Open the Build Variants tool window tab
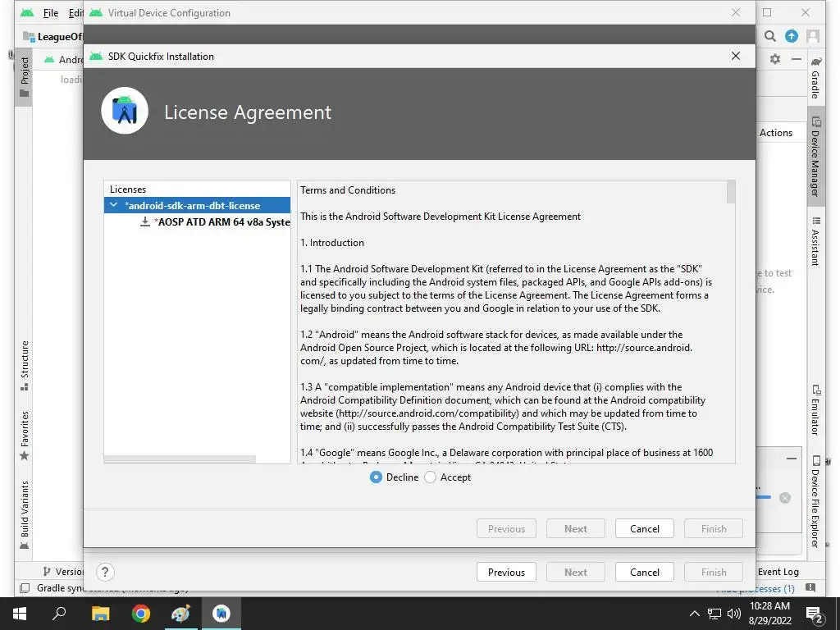Viewport: 840px width, 630px height. [24, 514]
